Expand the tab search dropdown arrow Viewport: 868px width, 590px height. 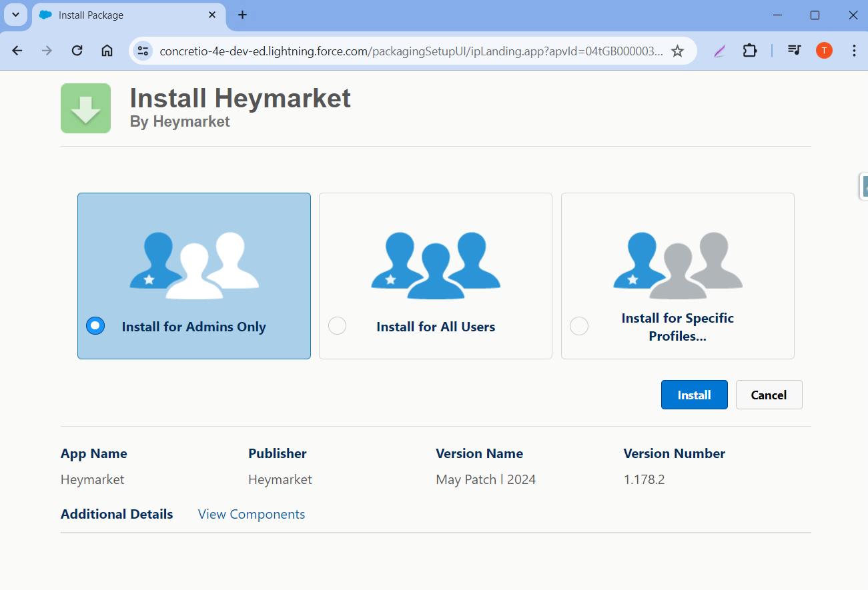coord(15,15)
